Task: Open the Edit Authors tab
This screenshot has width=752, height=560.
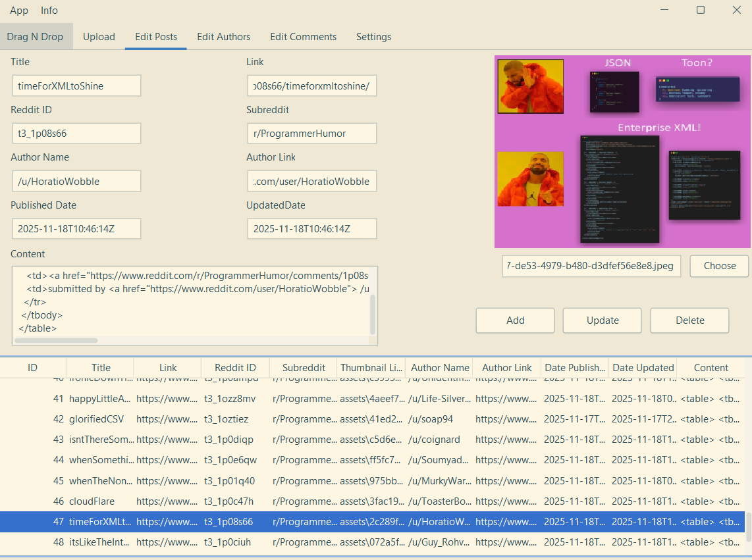Action: [223, 36]
